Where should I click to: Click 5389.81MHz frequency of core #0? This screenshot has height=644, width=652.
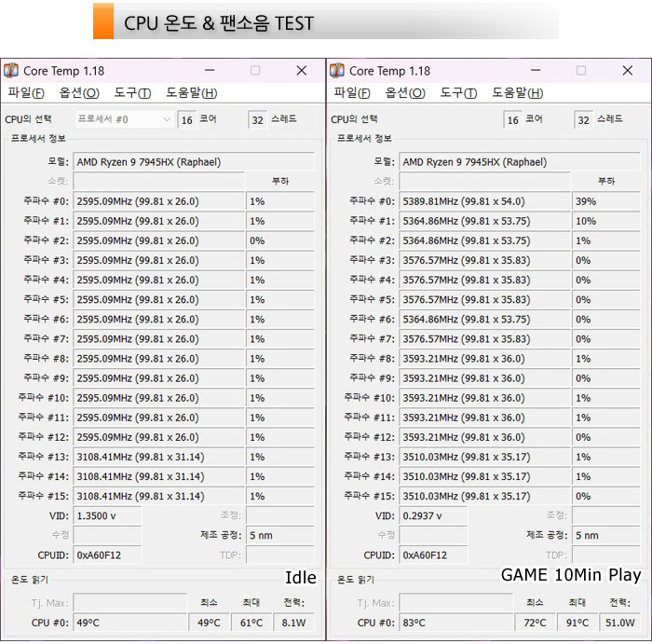click(x=484, y=201)
